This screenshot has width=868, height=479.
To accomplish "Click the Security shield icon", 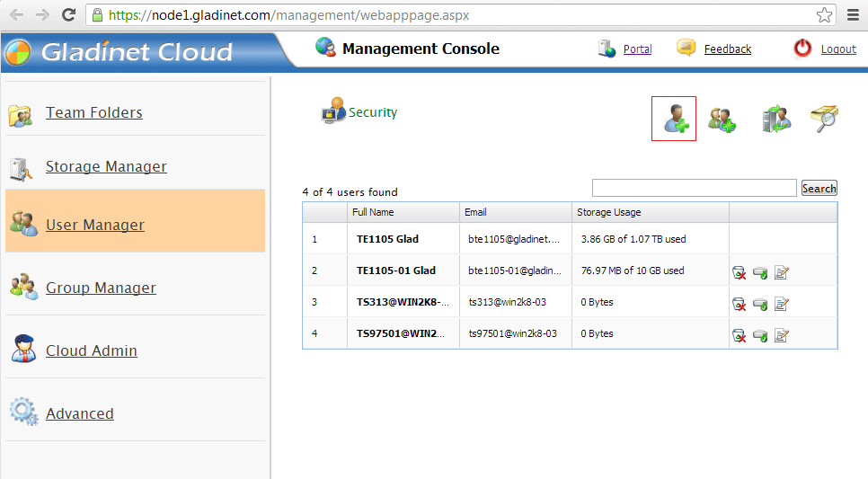I will tap(333, 111).
